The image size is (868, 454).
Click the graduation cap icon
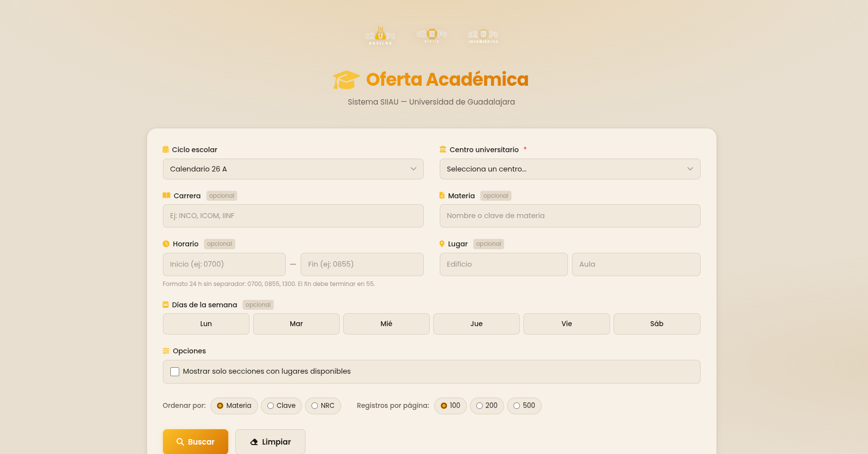click(346, 80)
